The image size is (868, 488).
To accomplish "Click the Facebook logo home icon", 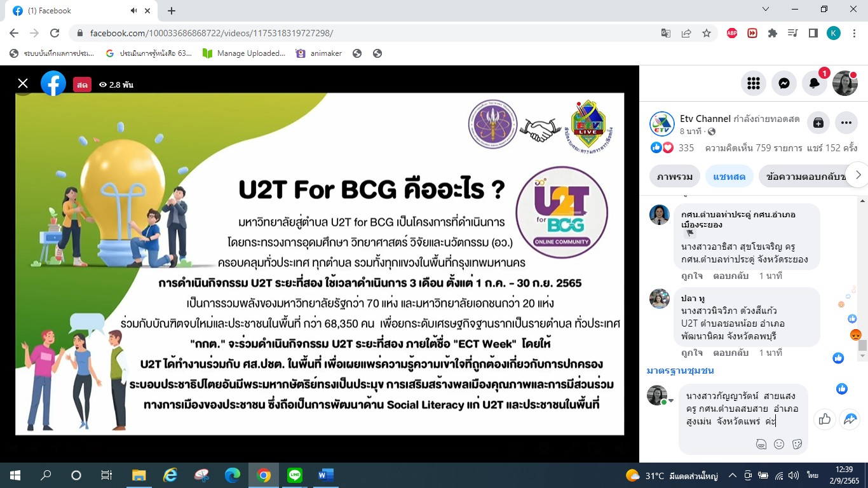I will tap(53, 83).
